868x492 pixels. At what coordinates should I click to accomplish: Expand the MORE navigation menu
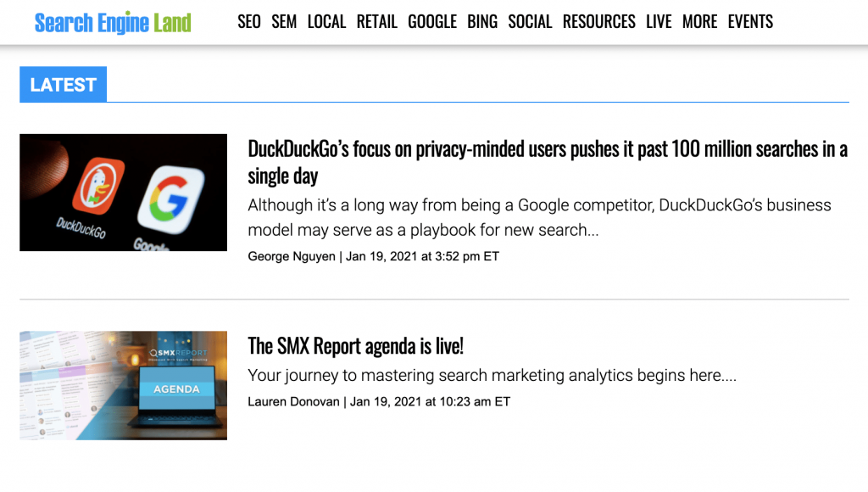point(699,22)
